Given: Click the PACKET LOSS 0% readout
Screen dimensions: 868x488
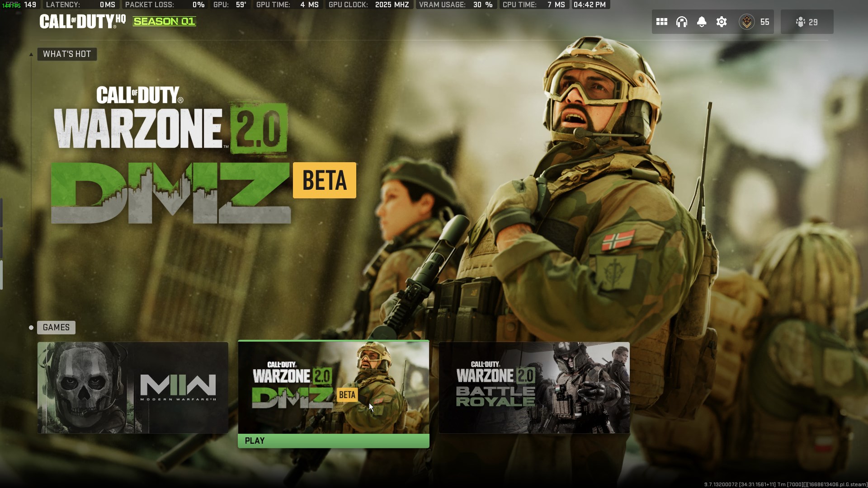Looking at the screenshot, I should click(165, 5).
